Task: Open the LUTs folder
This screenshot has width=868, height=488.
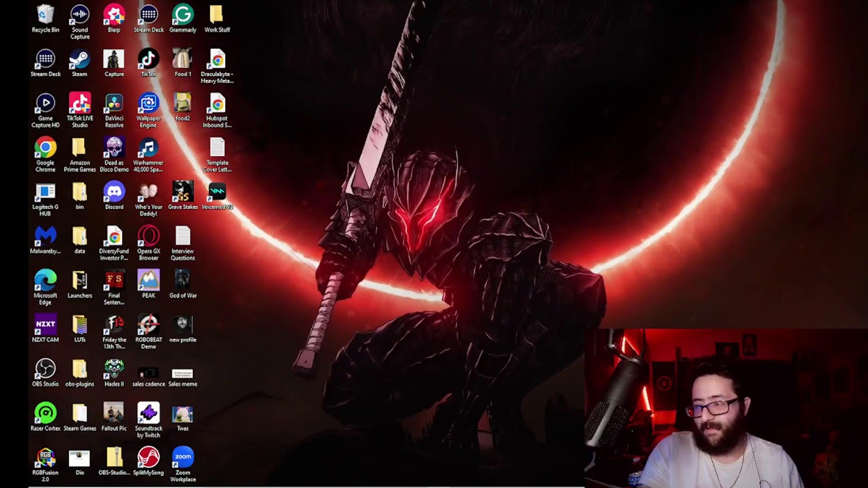Action: [x=80, y=329]
